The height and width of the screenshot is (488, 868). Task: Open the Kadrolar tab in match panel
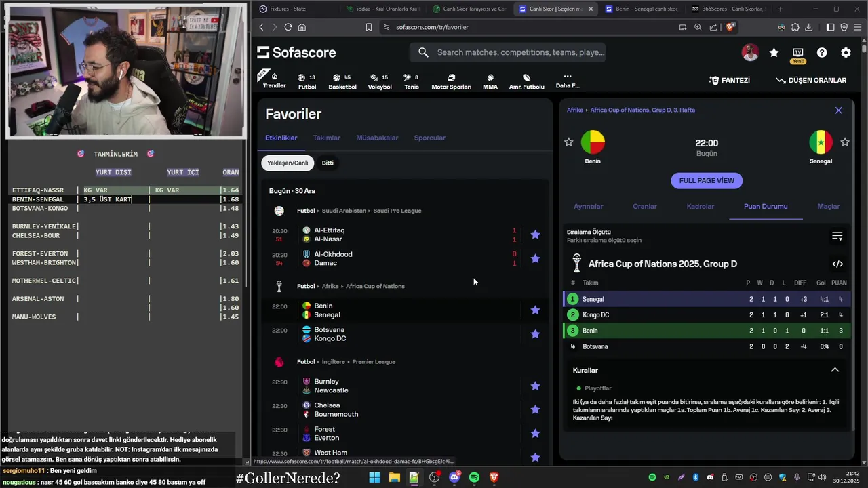coord(700,206)
